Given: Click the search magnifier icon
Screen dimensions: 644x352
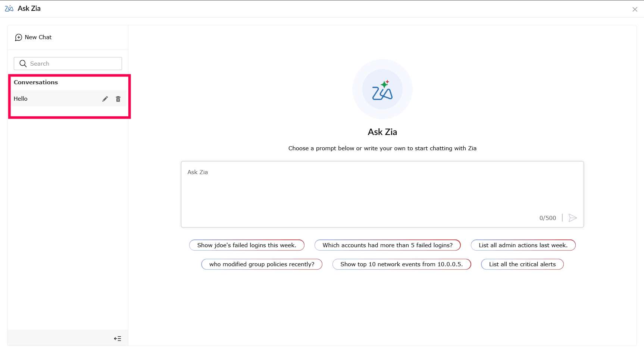Looking at the screenshot, I should [x=23, y=63].
